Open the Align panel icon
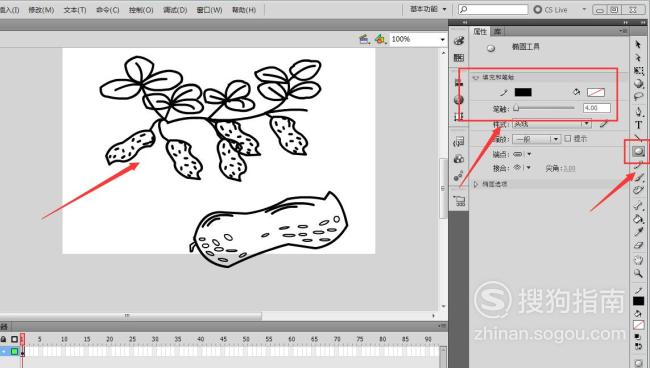 pyautogui.click(x=458, y=82)
